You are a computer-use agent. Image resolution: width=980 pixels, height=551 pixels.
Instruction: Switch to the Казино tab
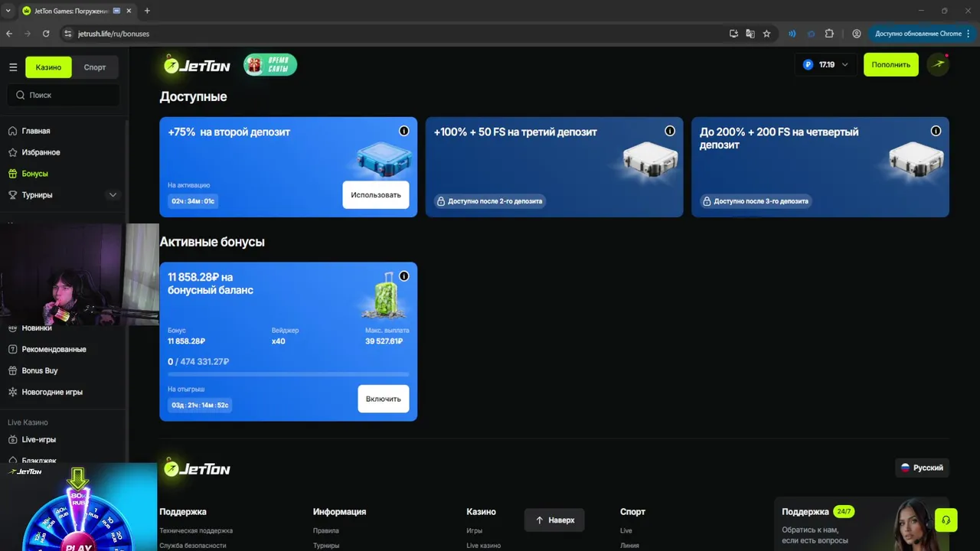click(48, 67)
